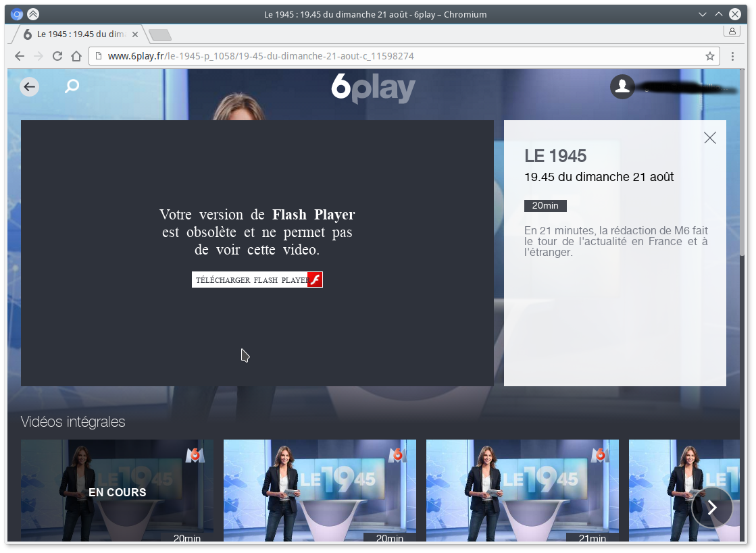Screen dimensions: 756x553
Task: Reload the page with the refresh icon
Action: (57, 56)
